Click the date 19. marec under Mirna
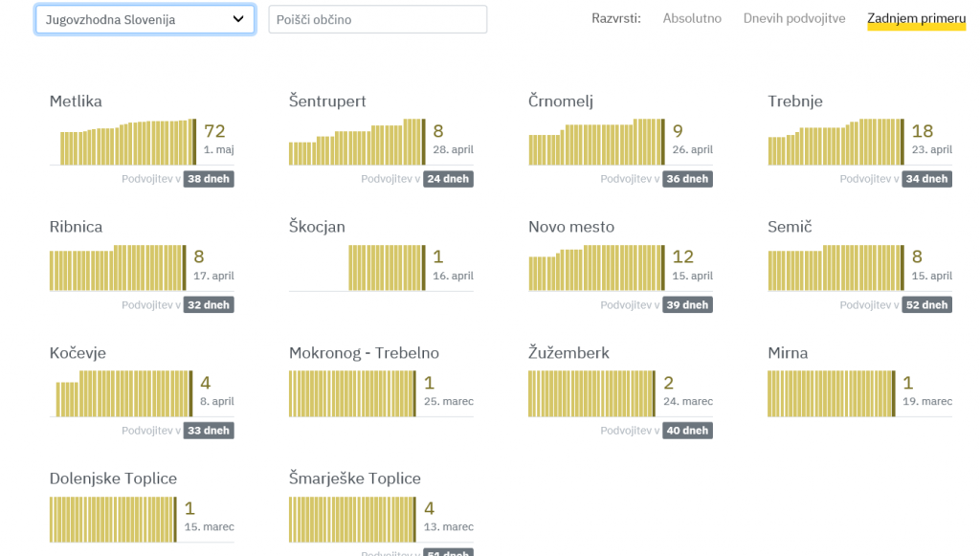Viewport: 980px width, 556px height. [927, 401]
